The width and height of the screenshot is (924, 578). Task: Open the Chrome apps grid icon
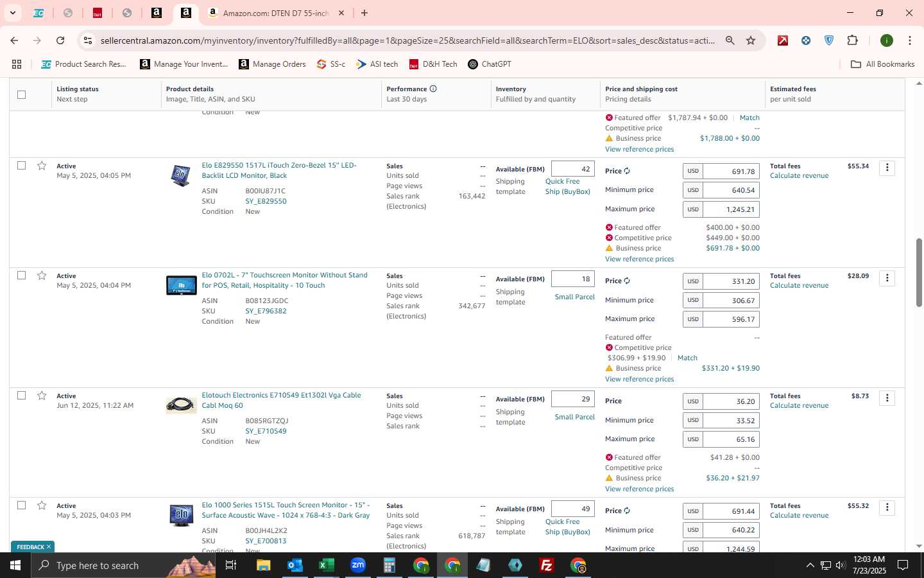(x=17, y=64)
